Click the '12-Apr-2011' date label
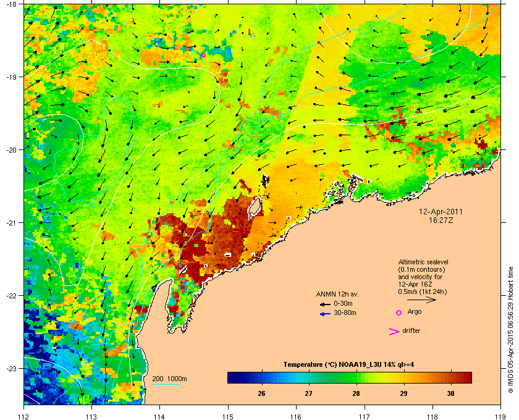519x420 pixels. 441,211
